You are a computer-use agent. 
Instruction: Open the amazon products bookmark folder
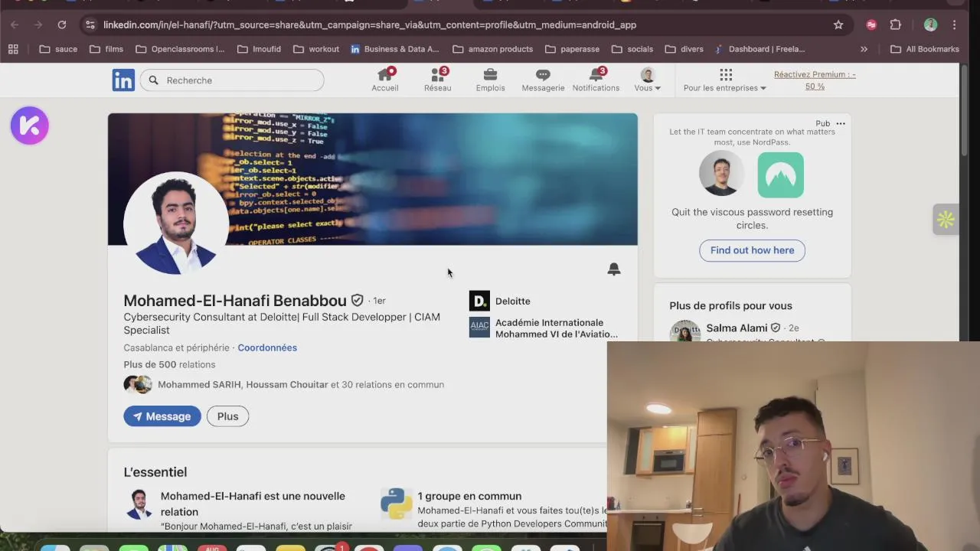493,49
